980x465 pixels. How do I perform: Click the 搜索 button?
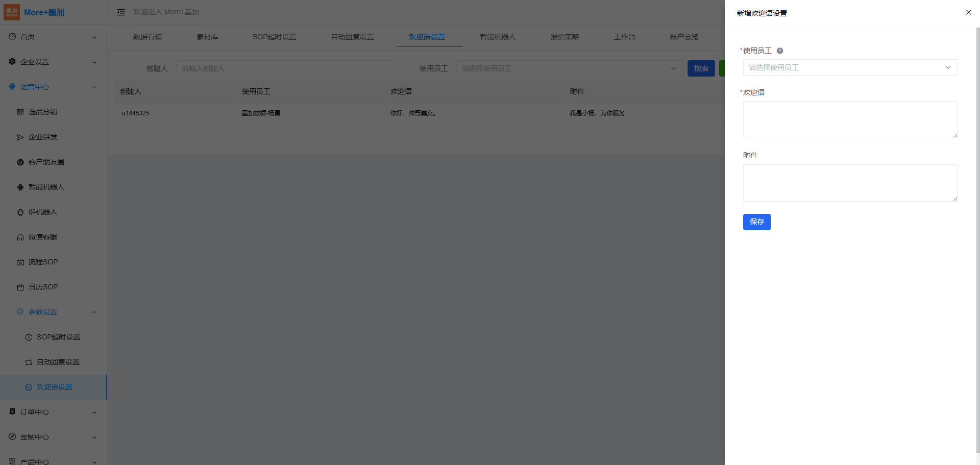click(x=701, y=68)
